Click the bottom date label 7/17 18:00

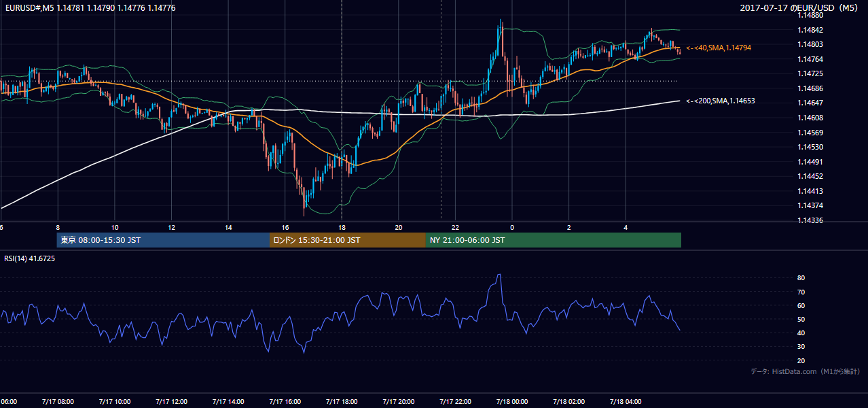click(x=342, y=402)
